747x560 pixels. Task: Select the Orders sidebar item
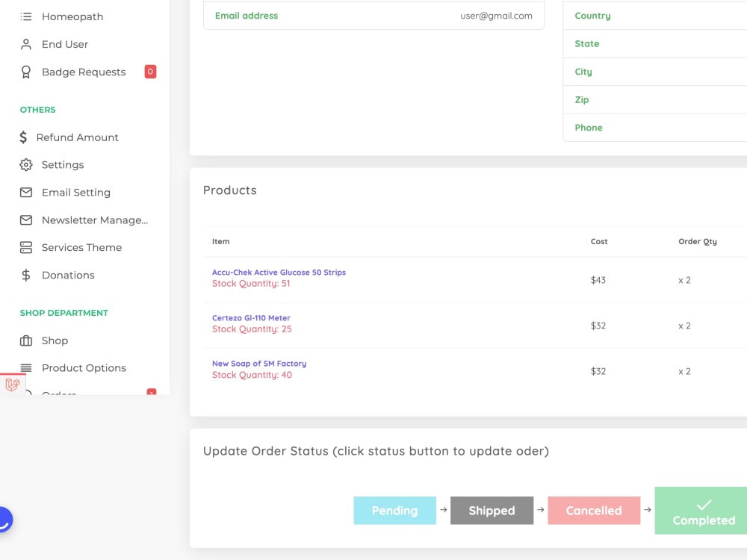tap(58, 394)
